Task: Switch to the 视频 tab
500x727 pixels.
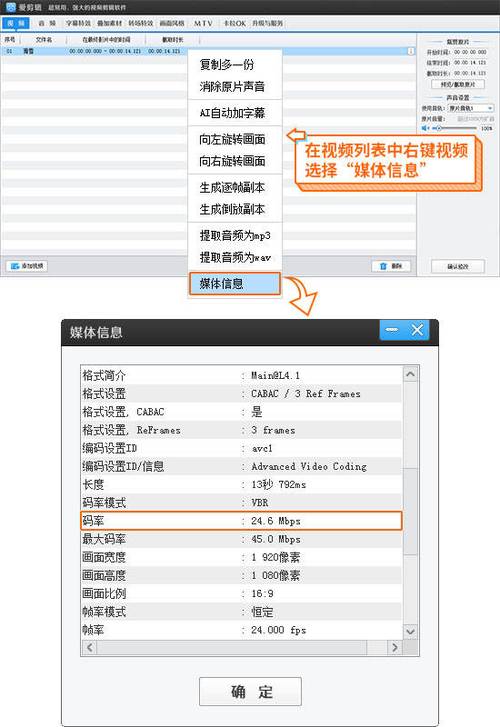Action: (16, 23)
